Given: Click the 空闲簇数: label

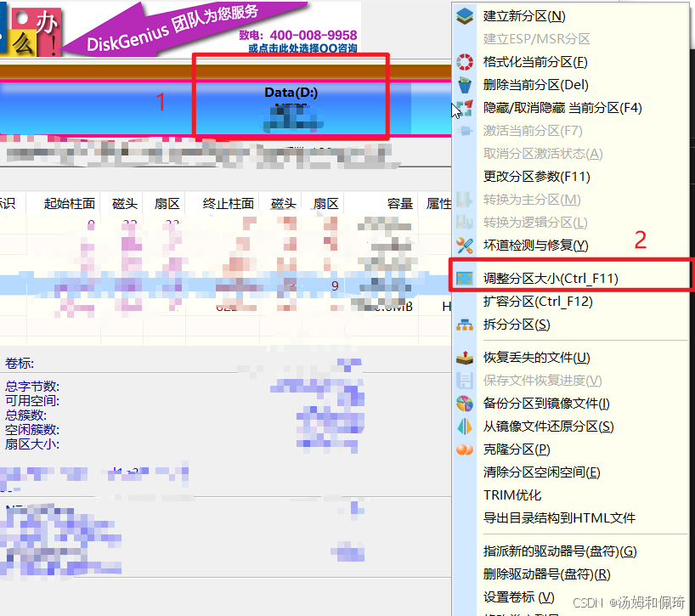Looking at the screenshot, I should click(32, 429).
